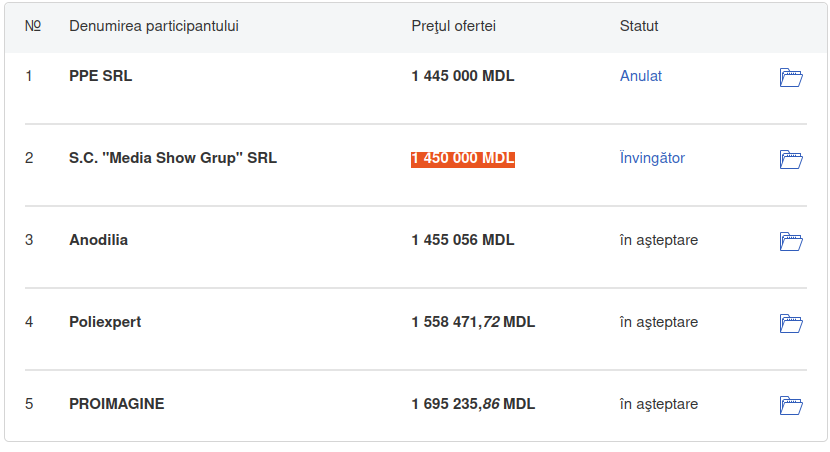830x452 pixels.
Task: Click the 1 445 000 MDL offer price
Action: tap(463, 76)
